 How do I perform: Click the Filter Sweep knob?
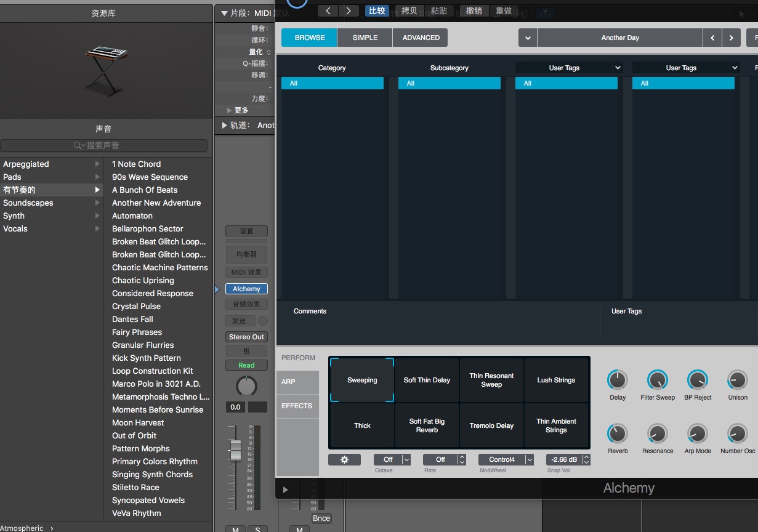657,380
